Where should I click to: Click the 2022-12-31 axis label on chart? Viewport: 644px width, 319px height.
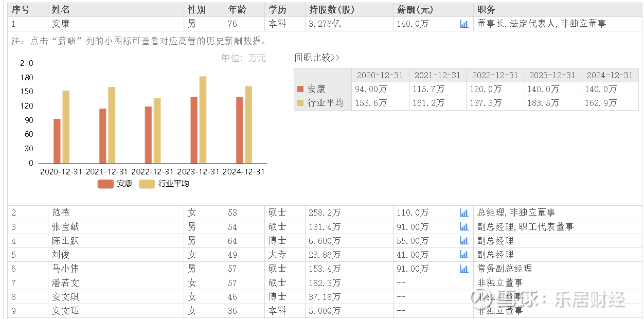pos(153,171)
